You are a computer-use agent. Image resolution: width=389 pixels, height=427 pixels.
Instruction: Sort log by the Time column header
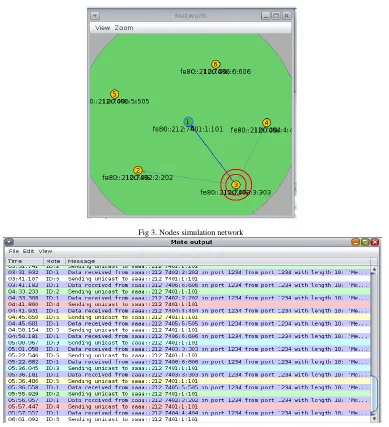(x=24, y=261)
